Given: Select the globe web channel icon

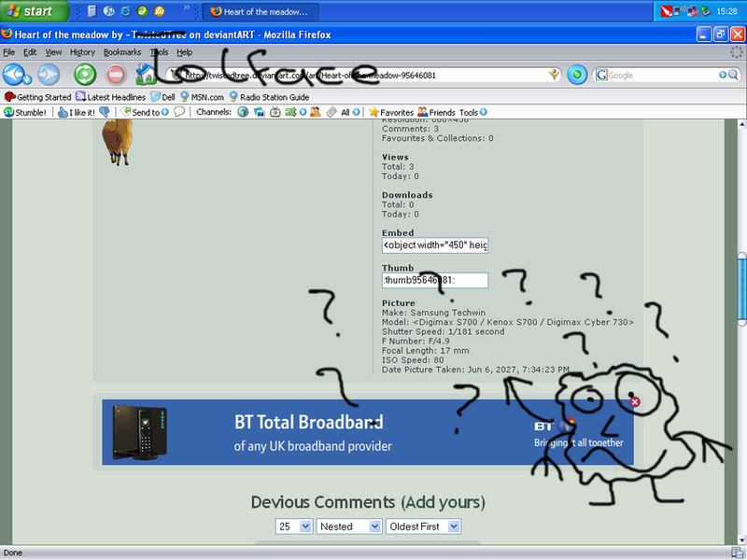Looking at the screenshot, I should coord(243,112).
